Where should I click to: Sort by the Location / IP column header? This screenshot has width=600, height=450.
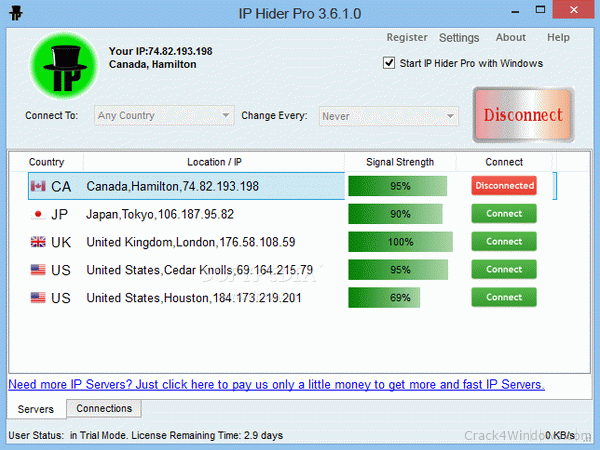pyautogui.click(x=214, y=162)
